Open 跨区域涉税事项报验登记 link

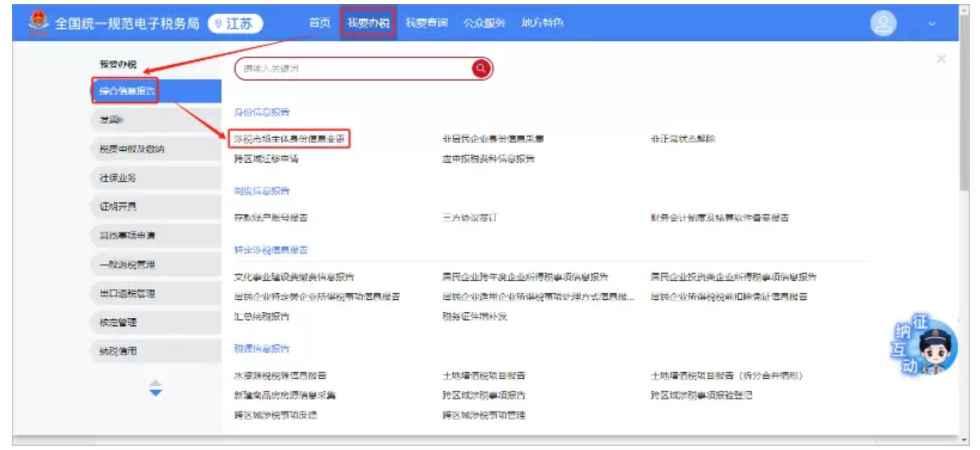click(x=701, y=396)
